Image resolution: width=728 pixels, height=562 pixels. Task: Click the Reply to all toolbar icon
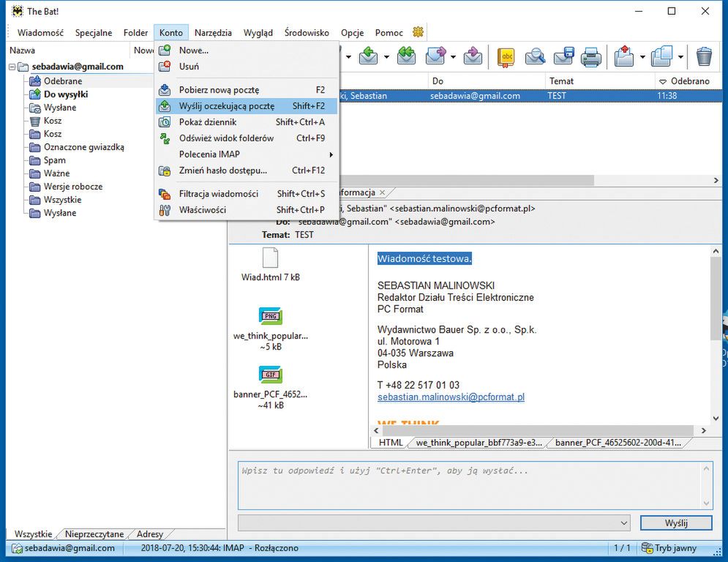point(406,56)
